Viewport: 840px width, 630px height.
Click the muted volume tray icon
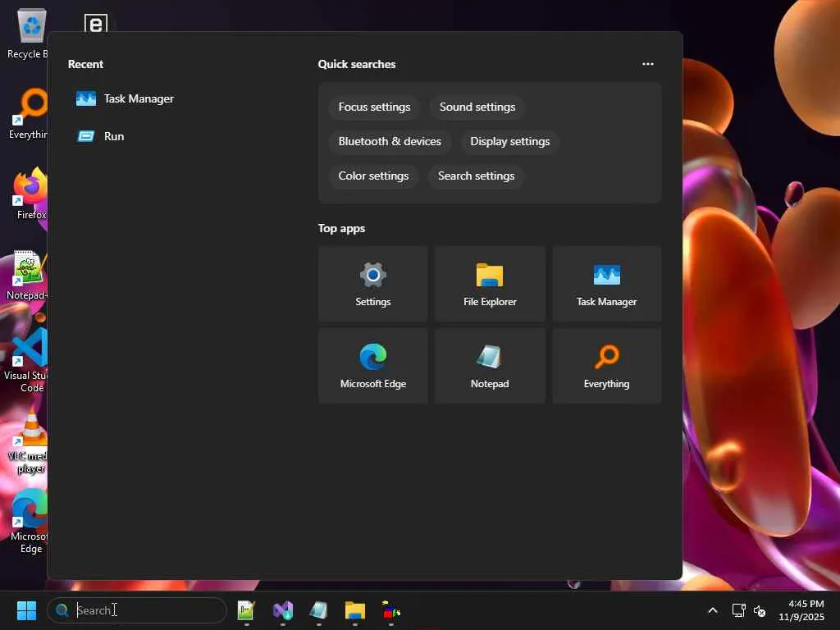tap(759, 610)
